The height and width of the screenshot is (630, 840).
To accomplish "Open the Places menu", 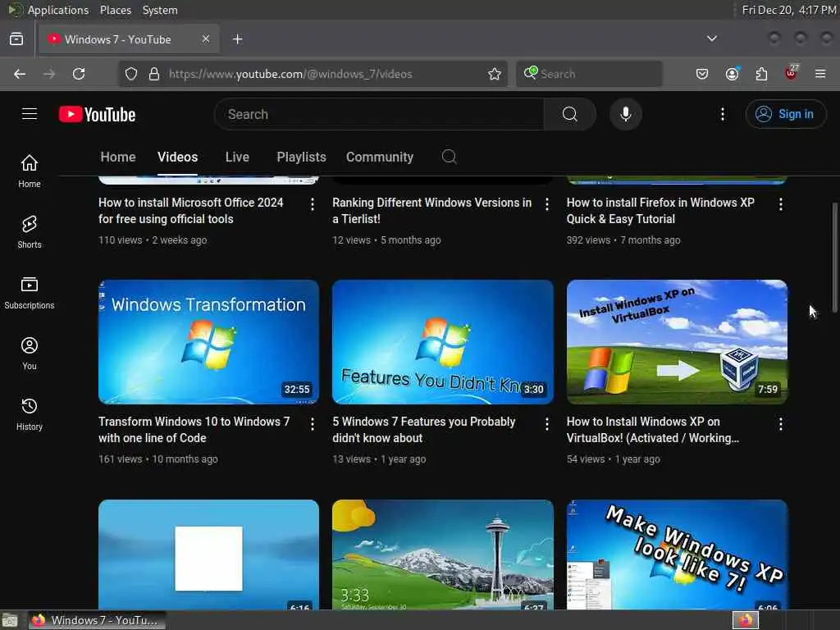I will coord(115,10).
